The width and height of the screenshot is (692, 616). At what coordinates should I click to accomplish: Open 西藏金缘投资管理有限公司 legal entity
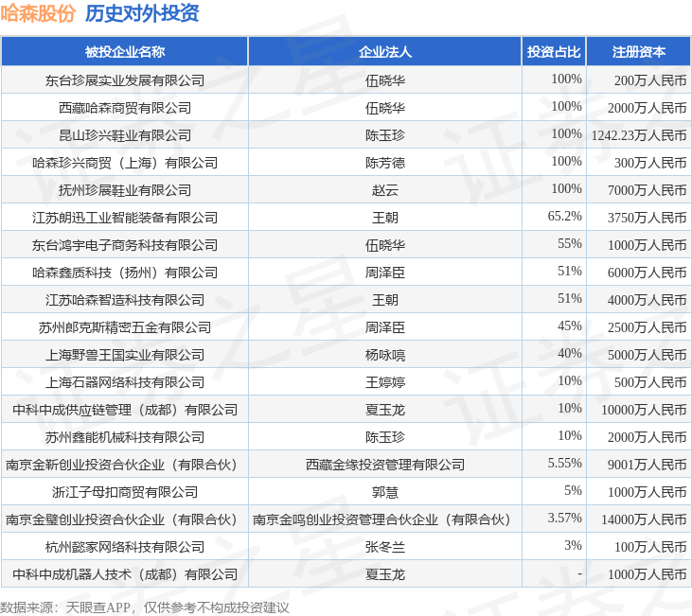pyautogui.click(x=385, y=465)
